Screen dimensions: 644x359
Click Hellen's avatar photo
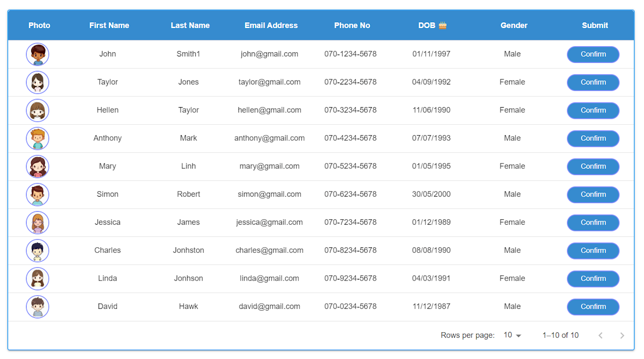pos(38,111)
